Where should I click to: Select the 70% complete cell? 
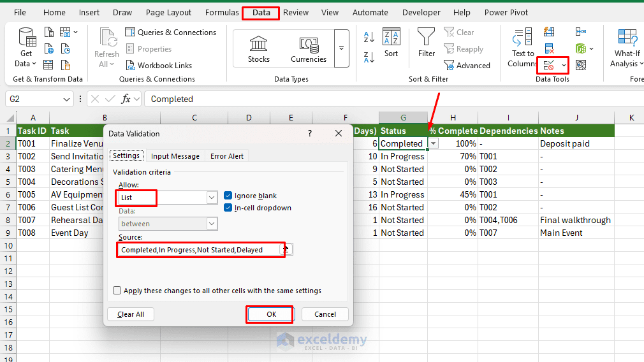point(453,156)
